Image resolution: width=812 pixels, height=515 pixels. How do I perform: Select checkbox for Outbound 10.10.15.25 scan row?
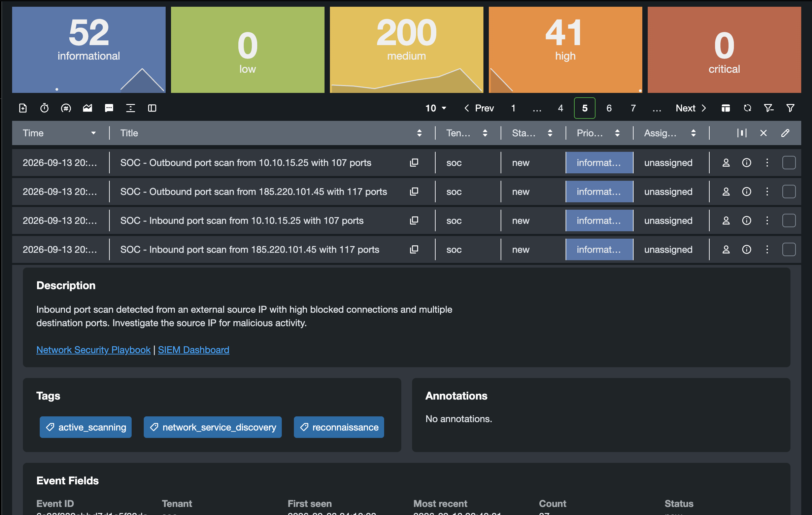pyautogui.click(x=789, y=163)
